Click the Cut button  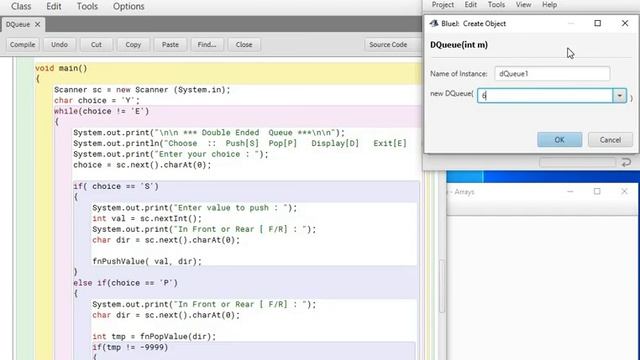[96, 44]
